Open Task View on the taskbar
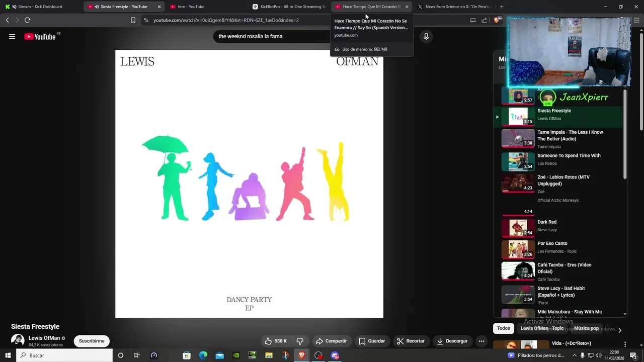Viewport: 644px width, 362px height. coord(137,355)
